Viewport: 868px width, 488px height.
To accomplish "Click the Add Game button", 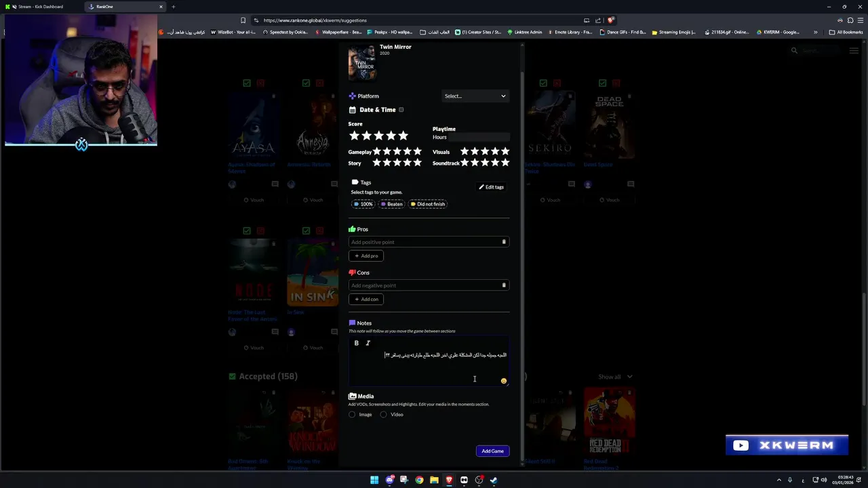I will (492, 451).
